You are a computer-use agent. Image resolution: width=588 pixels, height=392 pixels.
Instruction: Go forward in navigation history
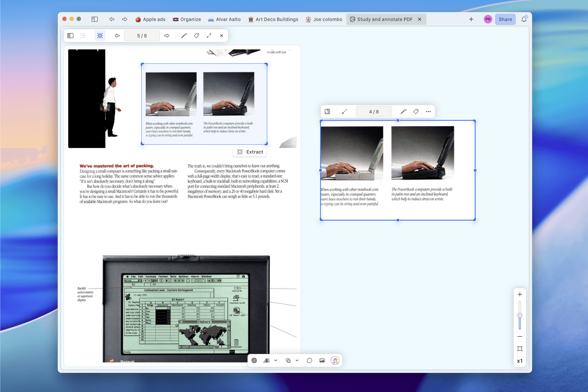click(125, 19)
